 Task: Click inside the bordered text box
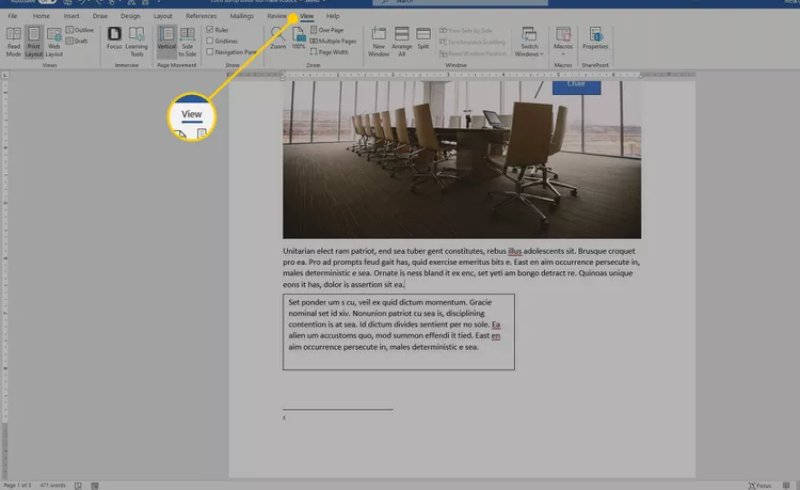click(398, 330)
